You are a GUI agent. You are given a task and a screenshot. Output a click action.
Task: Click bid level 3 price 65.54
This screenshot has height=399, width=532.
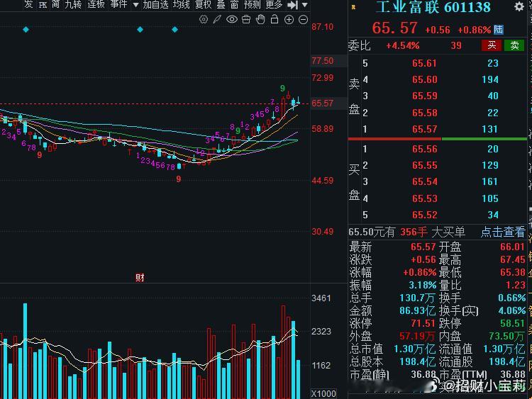coord(424,181)
